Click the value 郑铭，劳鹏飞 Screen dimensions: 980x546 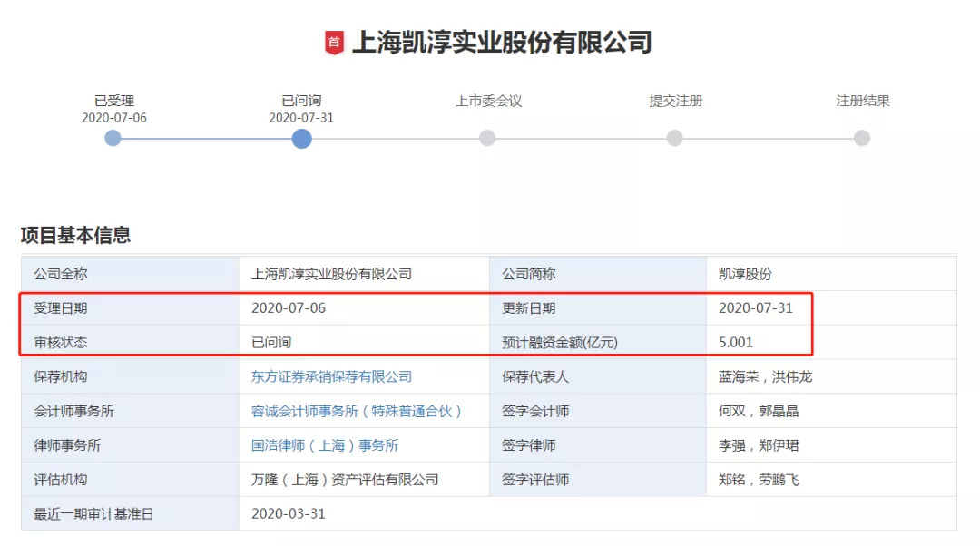click(758, 480)
